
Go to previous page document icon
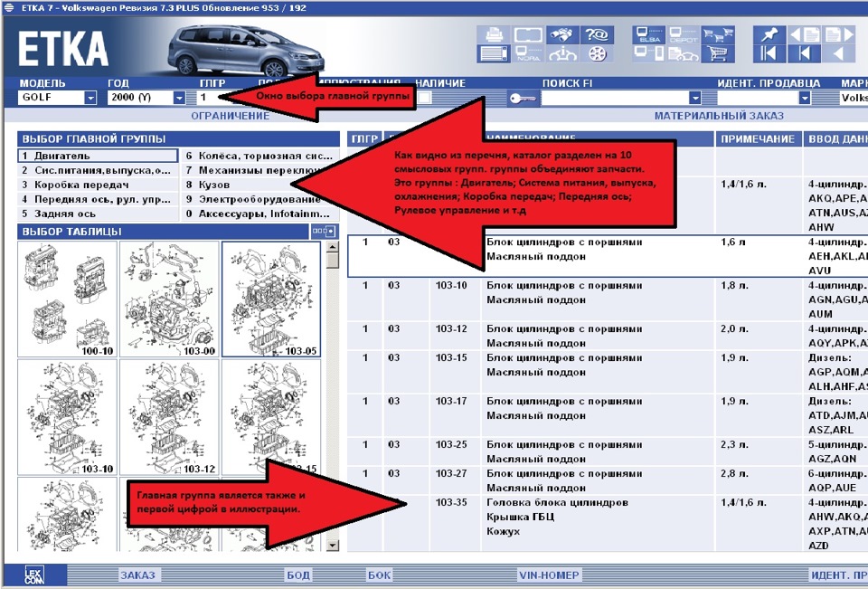coord(804,35)
